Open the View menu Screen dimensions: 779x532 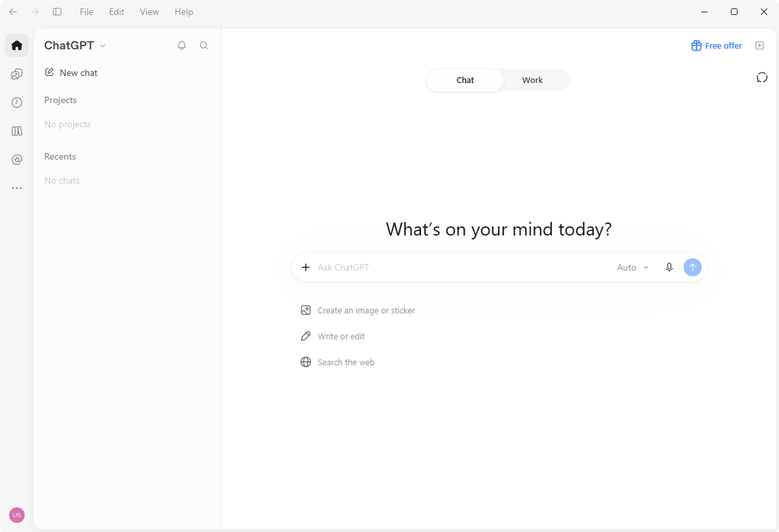pos(149,12)
